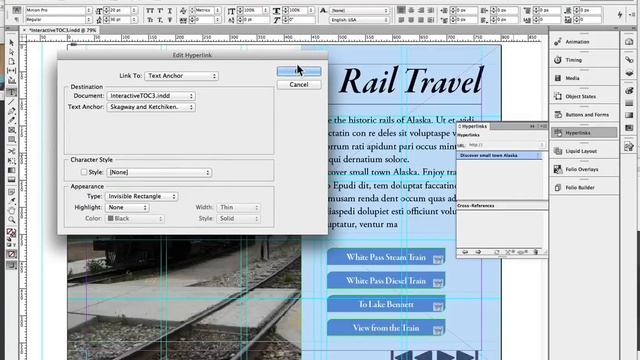Select the Gap tool
The width and height of the screenshot is (640, 360).
click(x=11, y=71)
